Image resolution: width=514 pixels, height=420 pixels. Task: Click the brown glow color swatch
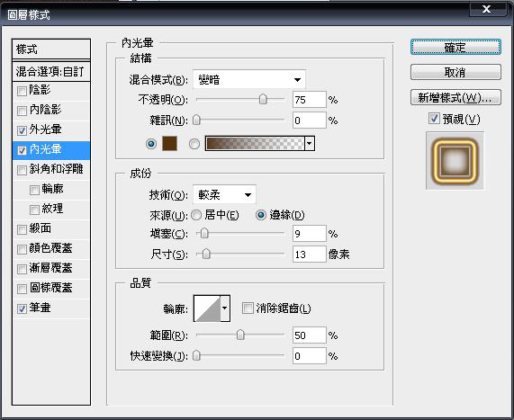pyautogui.click(x=169, y=144)
